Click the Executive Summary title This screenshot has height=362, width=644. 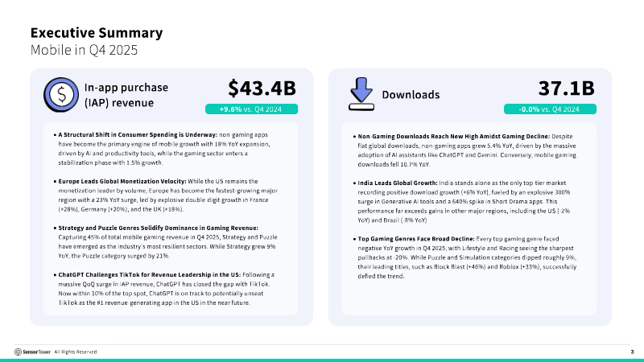(96, 33)
